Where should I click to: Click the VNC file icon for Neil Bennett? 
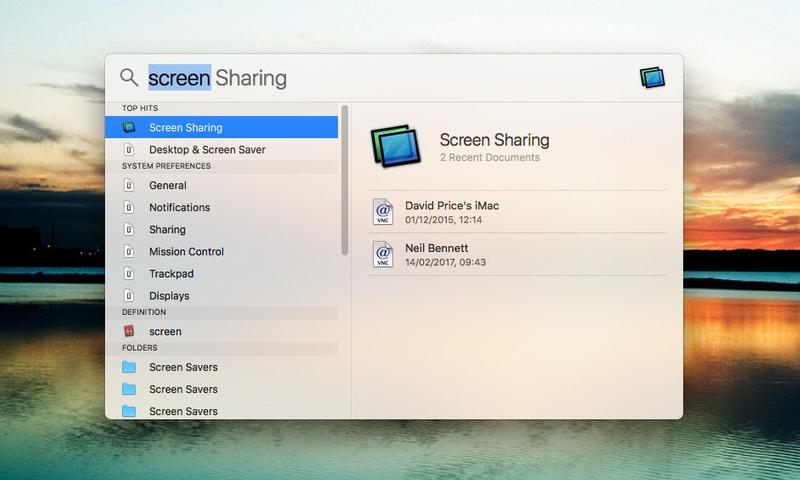pos(383,254)
